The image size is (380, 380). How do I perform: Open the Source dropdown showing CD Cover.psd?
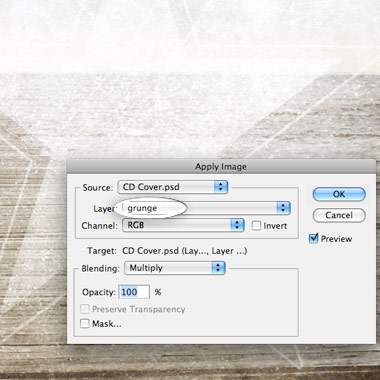tap(173, 187)
